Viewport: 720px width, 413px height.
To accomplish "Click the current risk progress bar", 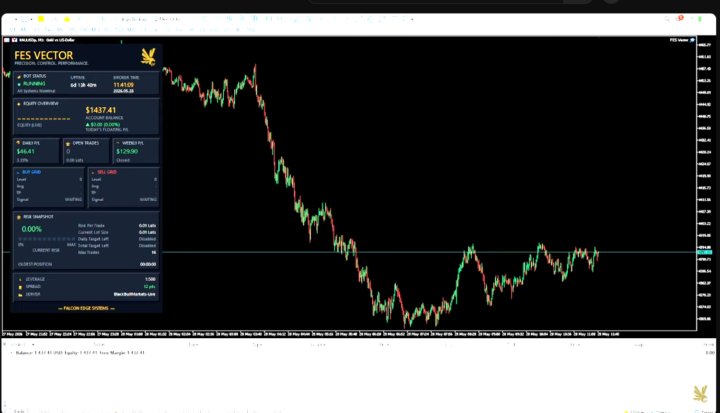I will click(x=46, y=239).
